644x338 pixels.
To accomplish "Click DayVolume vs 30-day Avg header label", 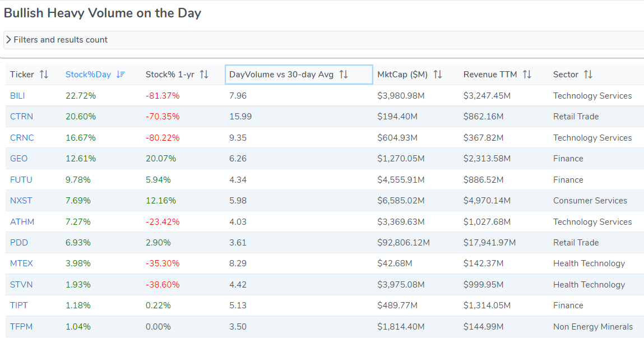I will 281,75.
